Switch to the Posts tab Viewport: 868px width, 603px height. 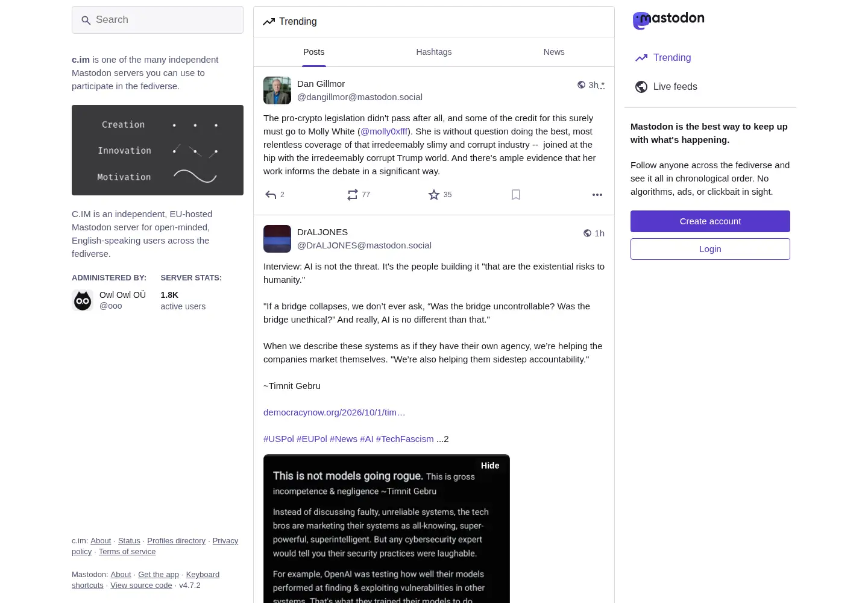(314, 52)
